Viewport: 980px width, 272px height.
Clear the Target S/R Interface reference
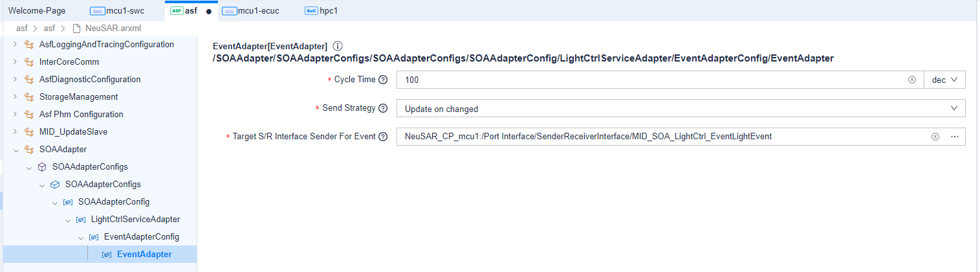click(935, 137)
